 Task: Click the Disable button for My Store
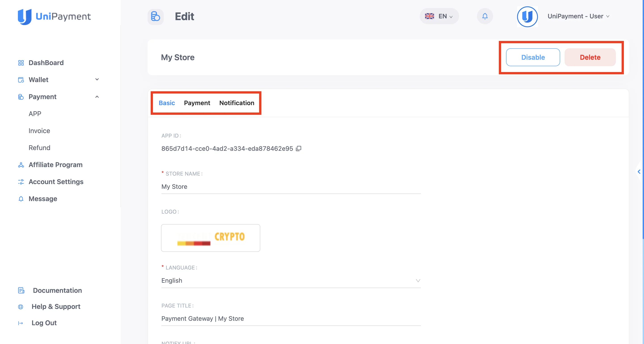point(533,57)
